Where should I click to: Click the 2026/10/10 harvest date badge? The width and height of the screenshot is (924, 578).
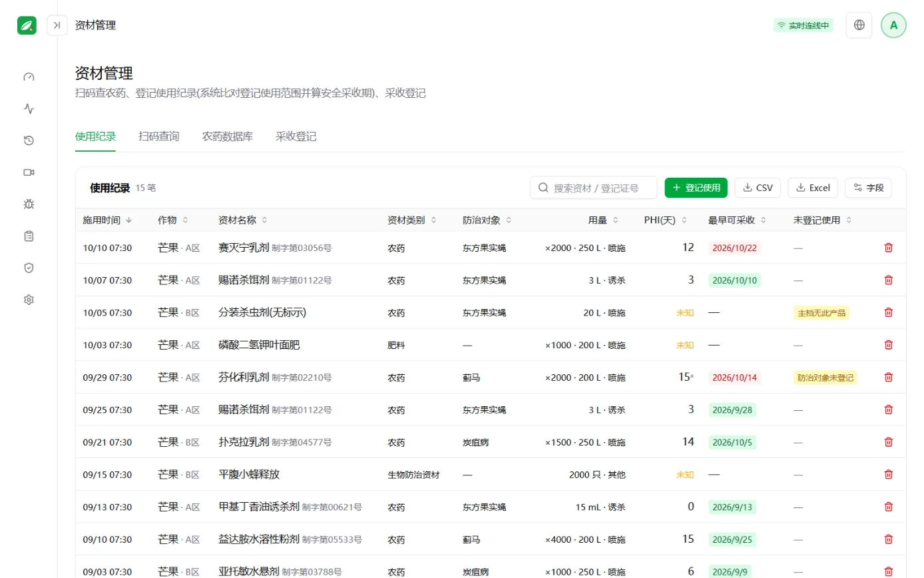coord(734,280)
